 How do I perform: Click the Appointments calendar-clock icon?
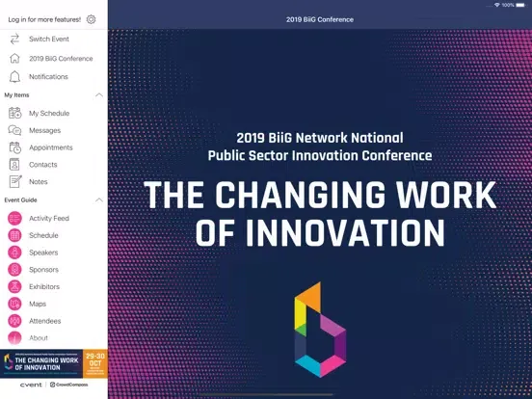(x=14, y=147)
